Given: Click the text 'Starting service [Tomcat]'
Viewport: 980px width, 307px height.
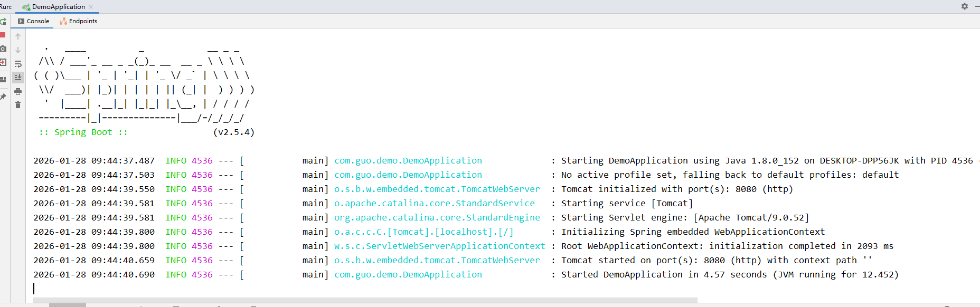Looking at the screenshot, I should tap(627, 203).
